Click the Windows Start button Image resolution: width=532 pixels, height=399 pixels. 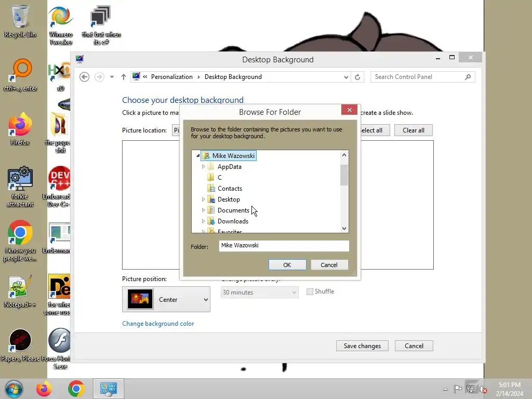(x=14, y=389)
